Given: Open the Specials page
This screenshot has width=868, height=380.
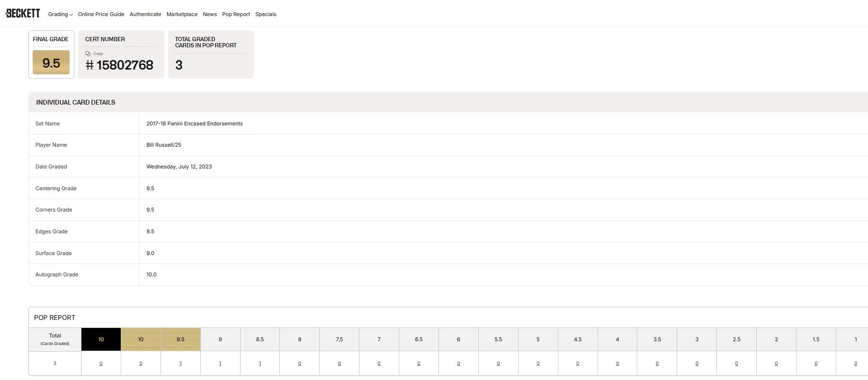Looking at the screenshot, I should (x=266, y=14).
